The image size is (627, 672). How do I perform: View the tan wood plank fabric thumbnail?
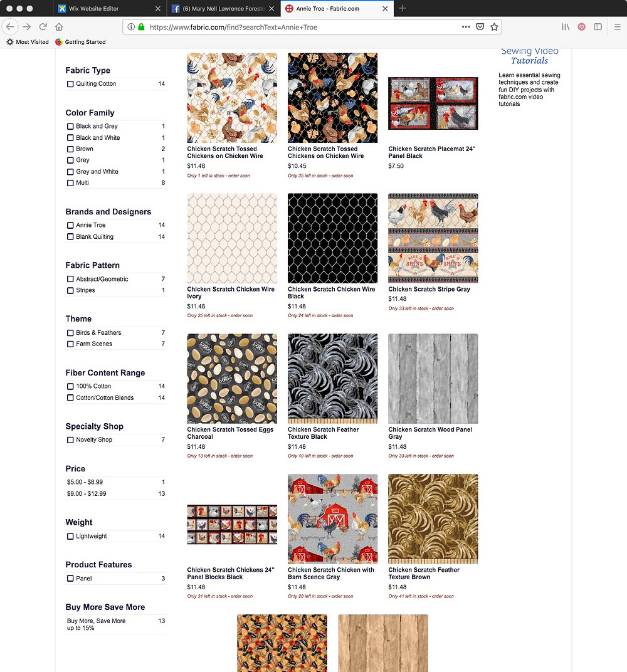[x=383, y=643]
